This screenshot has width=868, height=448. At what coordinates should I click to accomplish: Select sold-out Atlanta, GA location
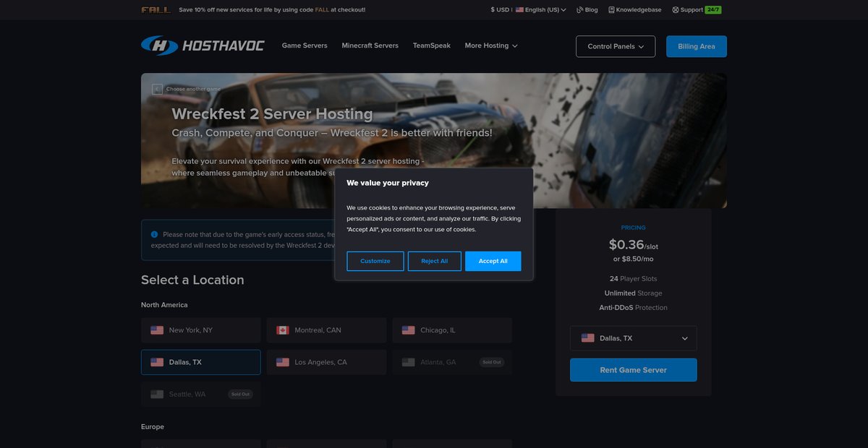click(x=452, y=362)
